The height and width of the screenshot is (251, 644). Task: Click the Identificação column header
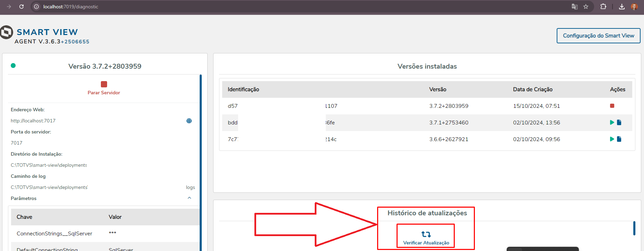pos(243,89)
